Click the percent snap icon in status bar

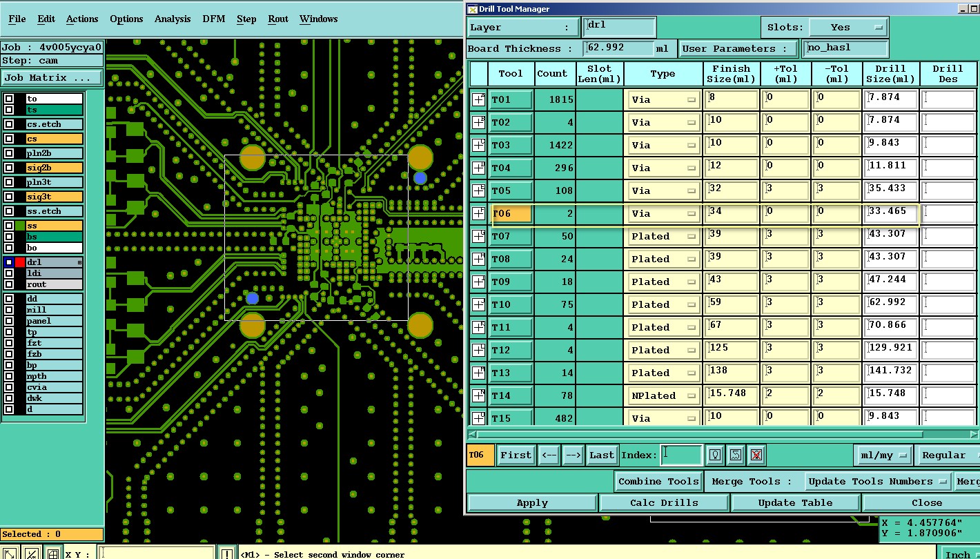[x=31, y=553]
